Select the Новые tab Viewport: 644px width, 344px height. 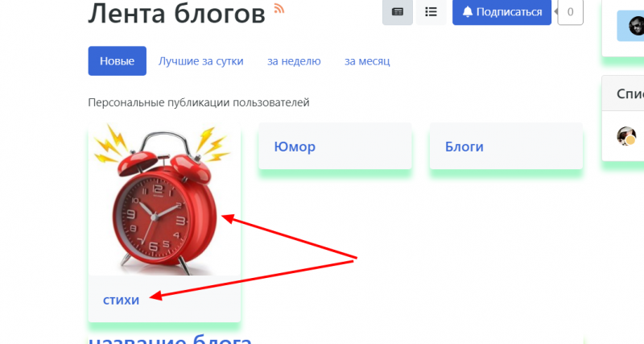(x=117, y=61)
